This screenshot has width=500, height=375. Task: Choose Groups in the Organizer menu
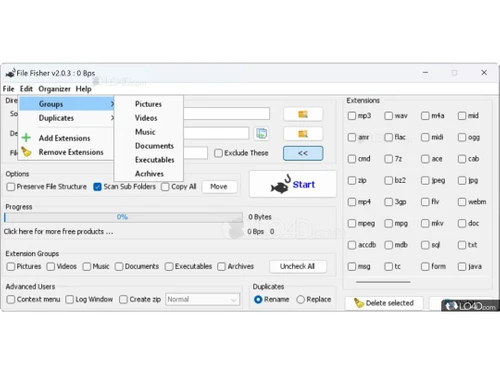[67, 104]
